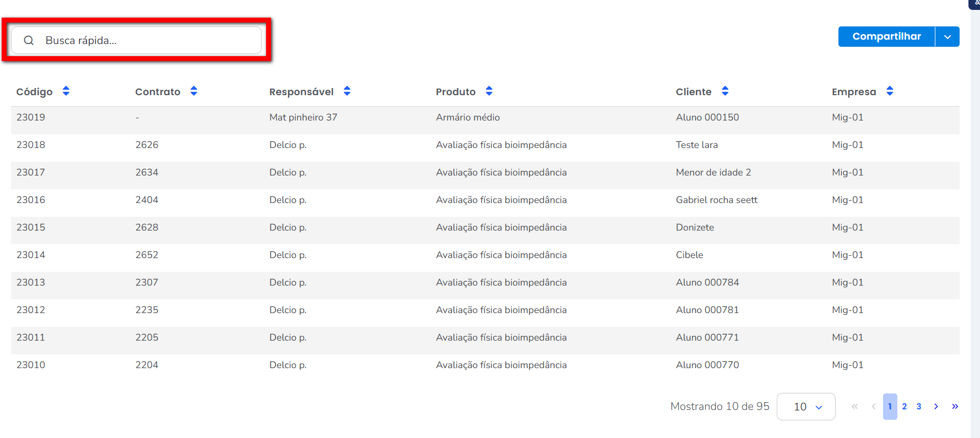Image resolution: width=980 pixels, height=438 pixels.
Task: Open page 3 of results
Action: pos(919,407)
